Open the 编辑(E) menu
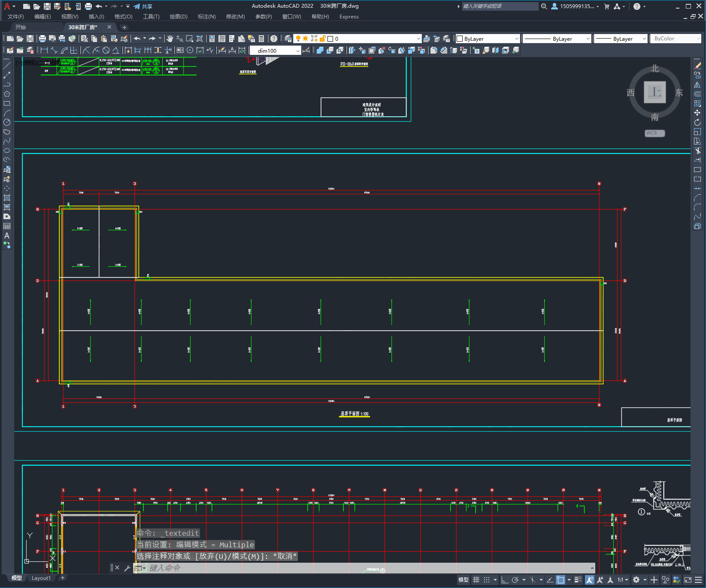Screen dimensions: 706x588 click(x=42, y=17)
